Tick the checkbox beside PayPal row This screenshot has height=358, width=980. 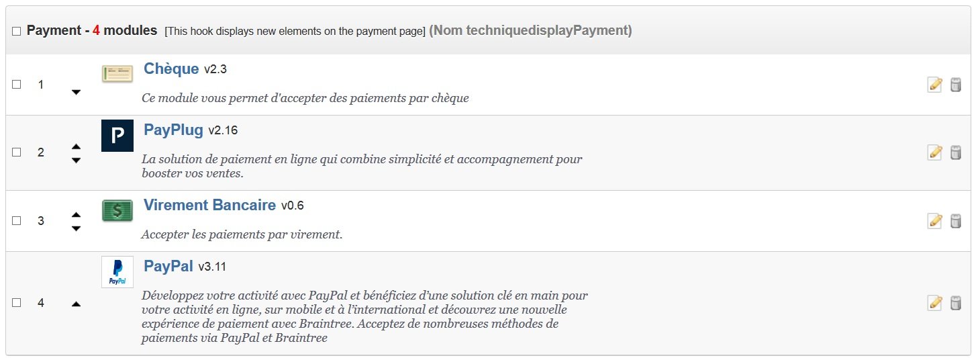[17, 303]
